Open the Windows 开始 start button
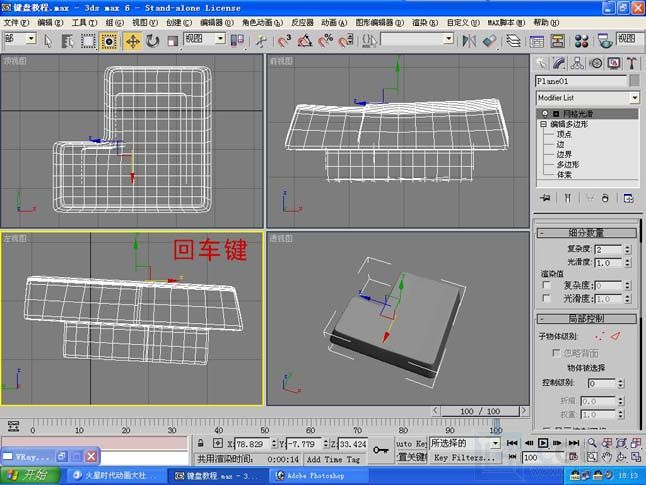This screenshot has width=646, height=485. pos(30,475)
